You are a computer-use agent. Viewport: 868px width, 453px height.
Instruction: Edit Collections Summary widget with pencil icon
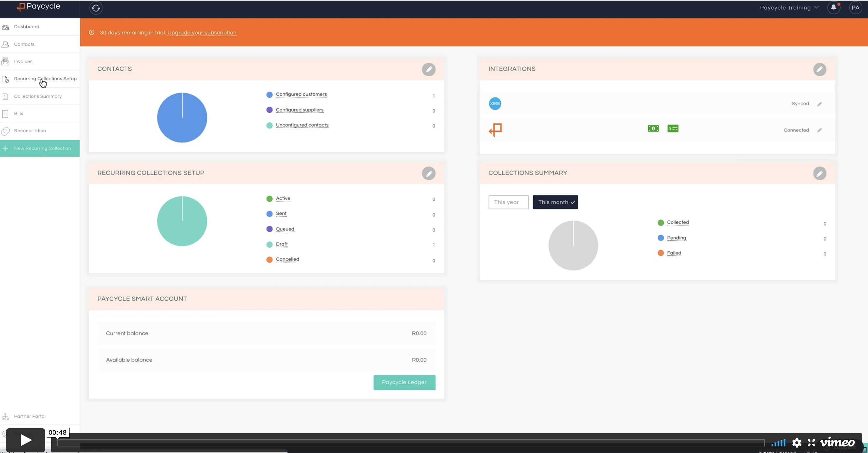click(819, 173)
